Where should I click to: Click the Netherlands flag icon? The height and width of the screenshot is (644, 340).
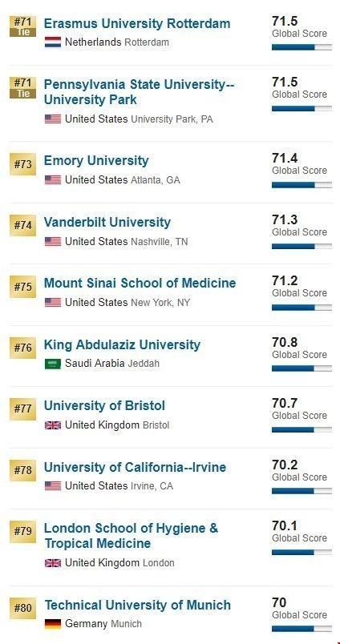click(x=53, y=42)
